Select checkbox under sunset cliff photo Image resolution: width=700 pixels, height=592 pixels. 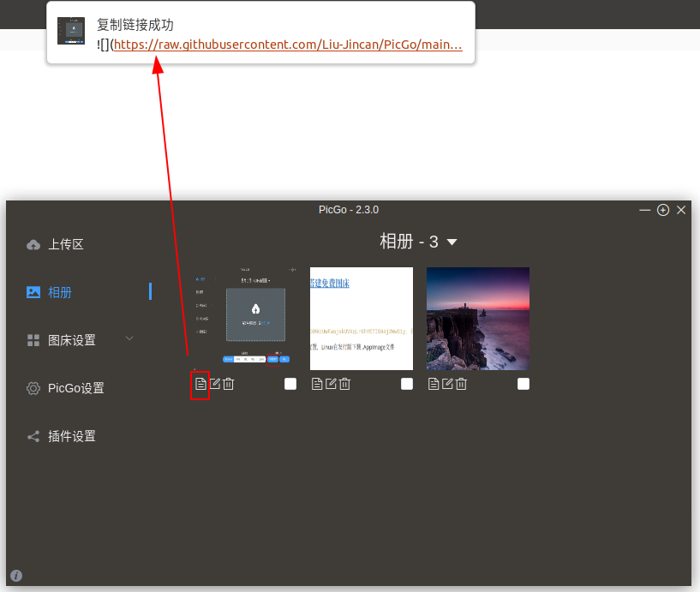pos(524,384)
